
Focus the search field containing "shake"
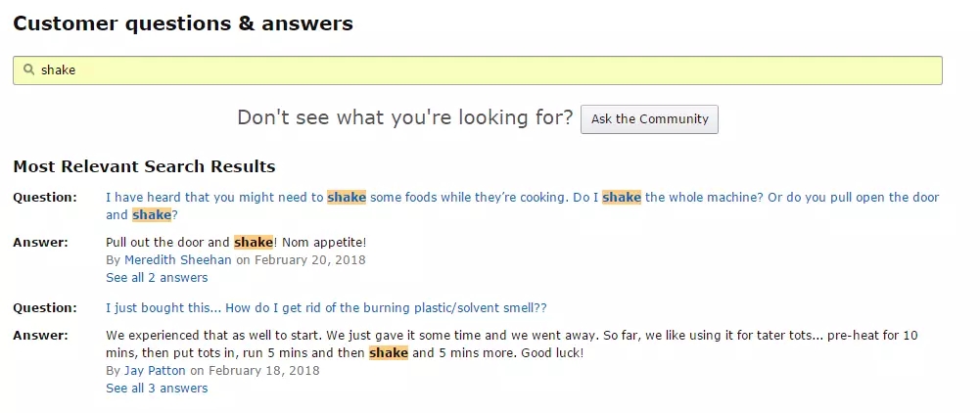478,70
